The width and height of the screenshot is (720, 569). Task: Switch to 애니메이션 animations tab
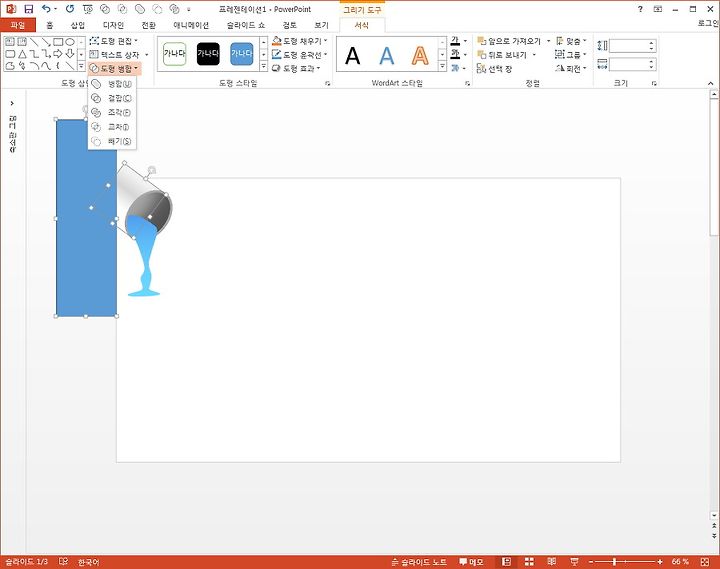pyautogui.click(x=191, y=25)
